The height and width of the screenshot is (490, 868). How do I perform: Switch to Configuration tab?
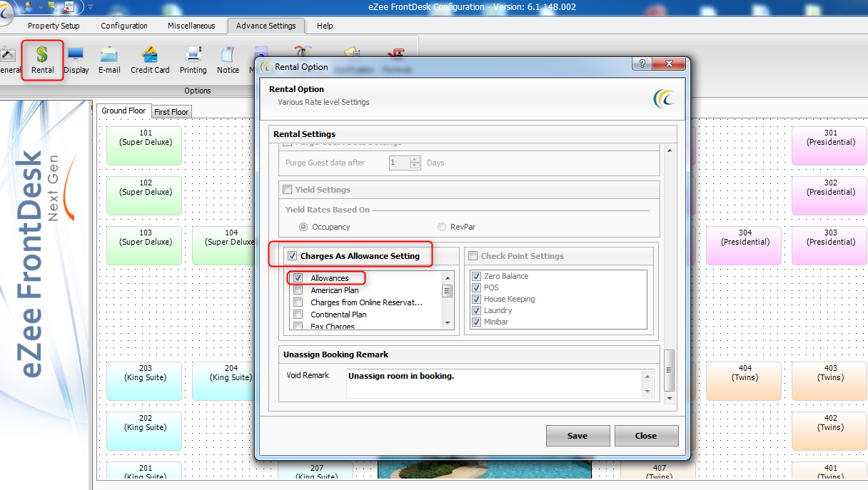(x=124, y=26)
